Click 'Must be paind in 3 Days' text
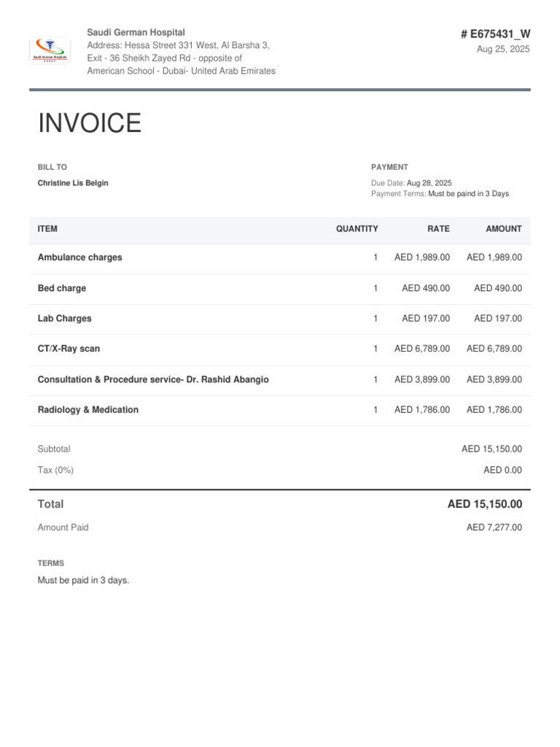The height and width of the screenshot is (747, 560). pos(469,193)
